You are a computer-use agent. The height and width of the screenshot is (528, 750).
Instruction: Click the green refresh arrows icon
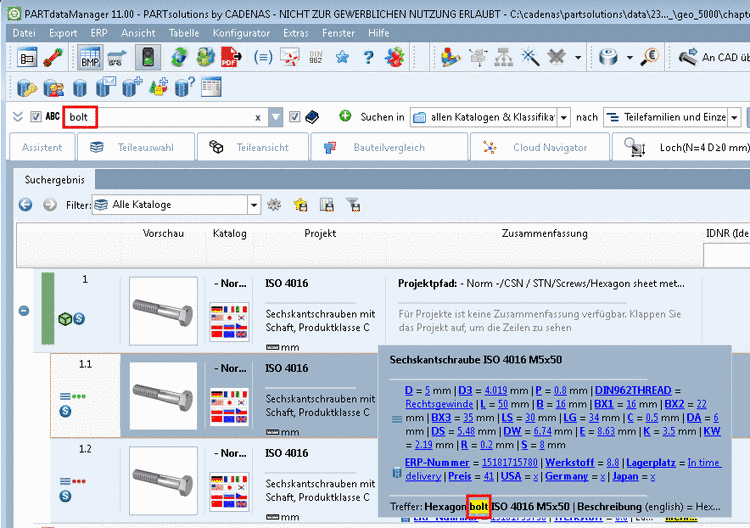(x=179, y=57)
